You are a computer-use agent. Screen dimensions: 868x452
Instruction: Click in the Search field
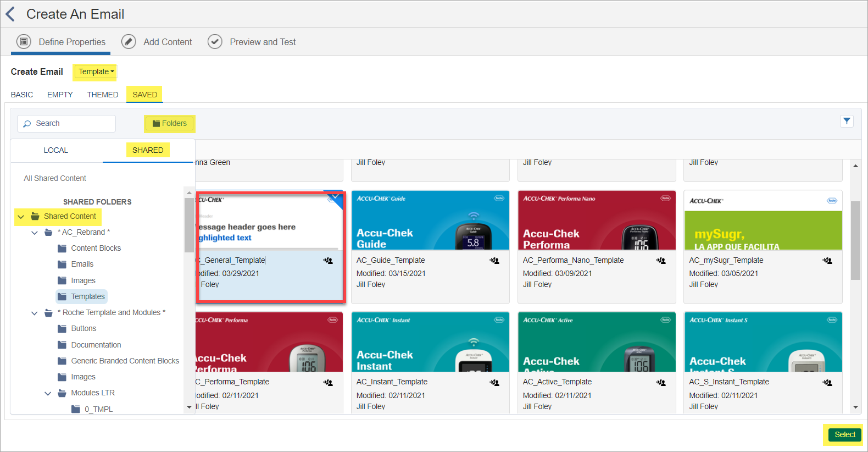(x=66, y=124)
